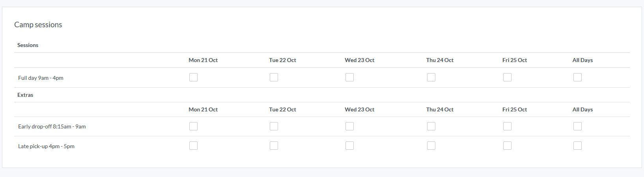Add Late pick-up on Mon 21 Oct

tap(193, 146)
